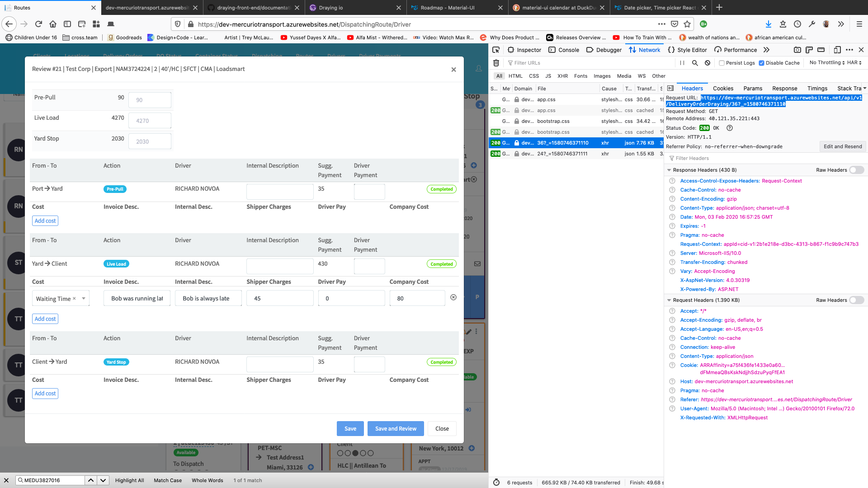Viewport: 868px width, 488px height.
Task: Click the Pre-Pull amount input field
Action: 150,100
